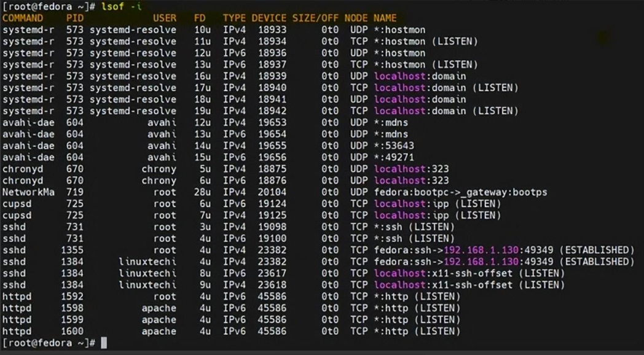This screenshot has width=644, height=355.
Task: Click file descriptor 5u for chronyd
Action: (205, 169)
